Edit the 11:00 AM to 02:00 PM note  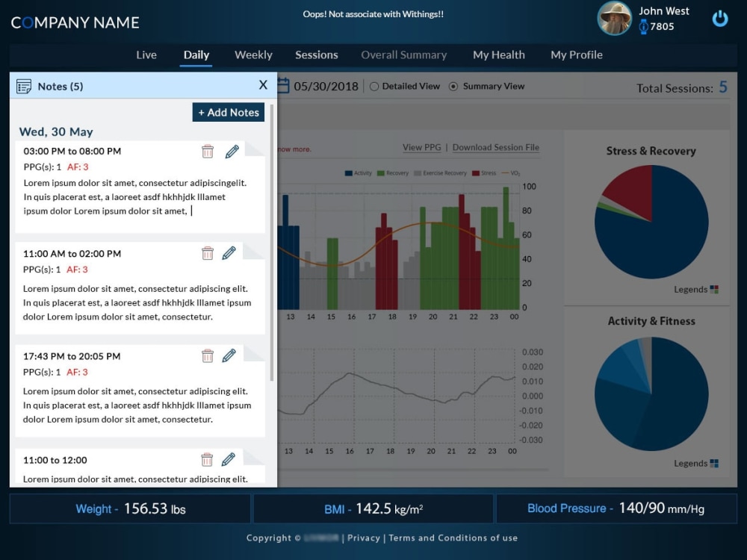tap(229, 253)
